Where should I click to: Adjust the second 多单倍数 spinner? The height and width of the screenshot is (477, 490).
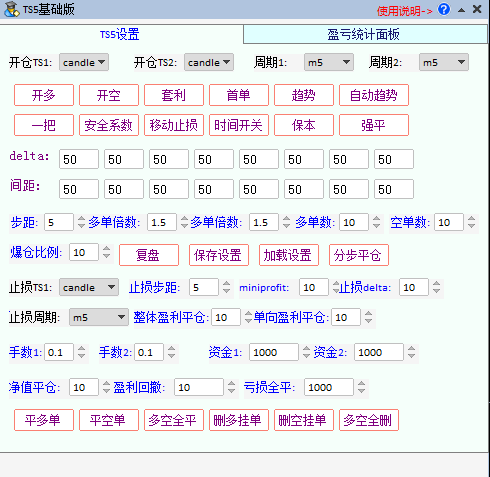(286, 222)
